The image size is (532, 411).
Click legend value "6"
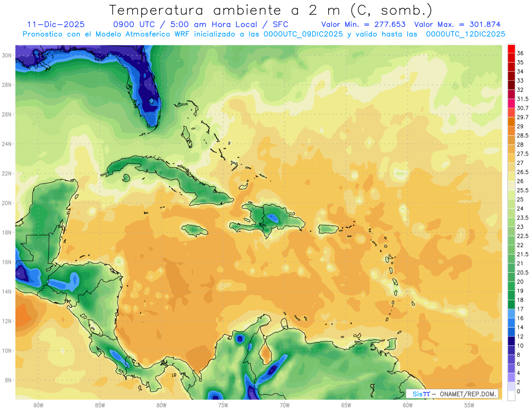tap(519, 364)
